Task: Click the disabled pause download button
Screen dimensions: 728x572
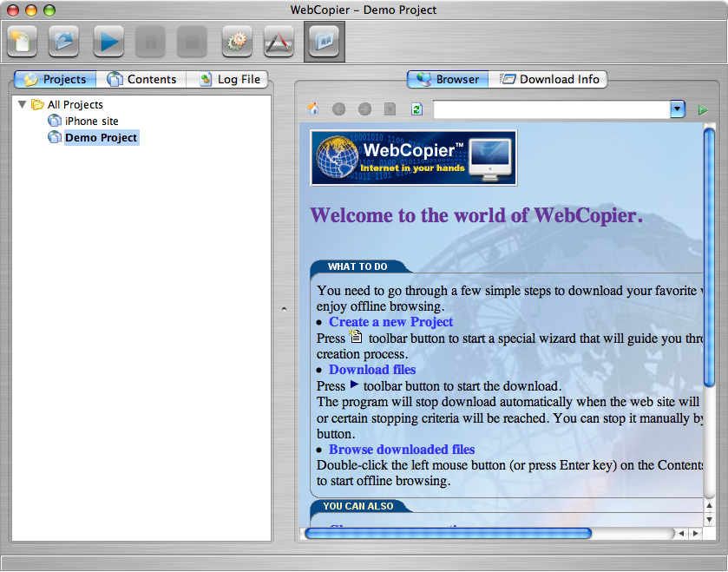Action: click(x=150, y=42)
